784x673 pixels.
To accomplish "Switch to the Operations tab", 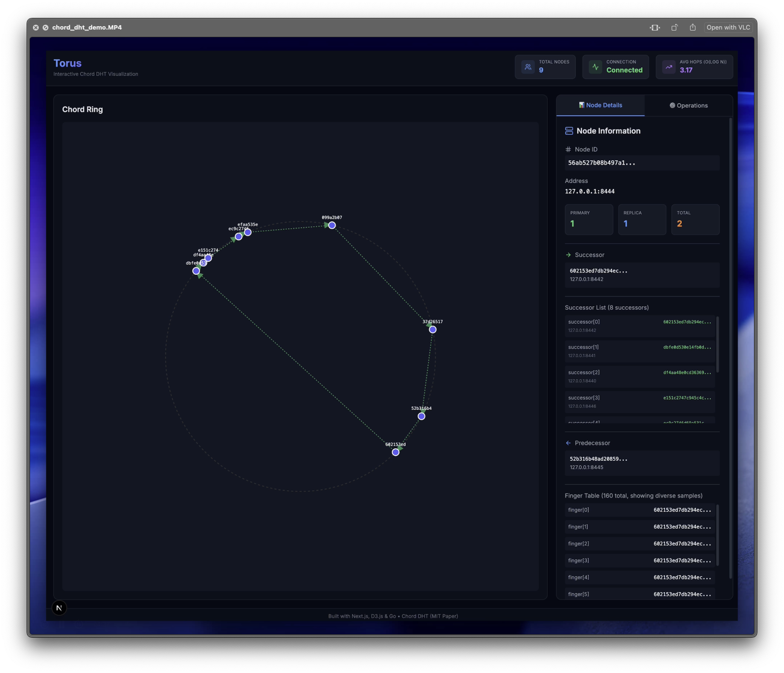I will [688, 106].
